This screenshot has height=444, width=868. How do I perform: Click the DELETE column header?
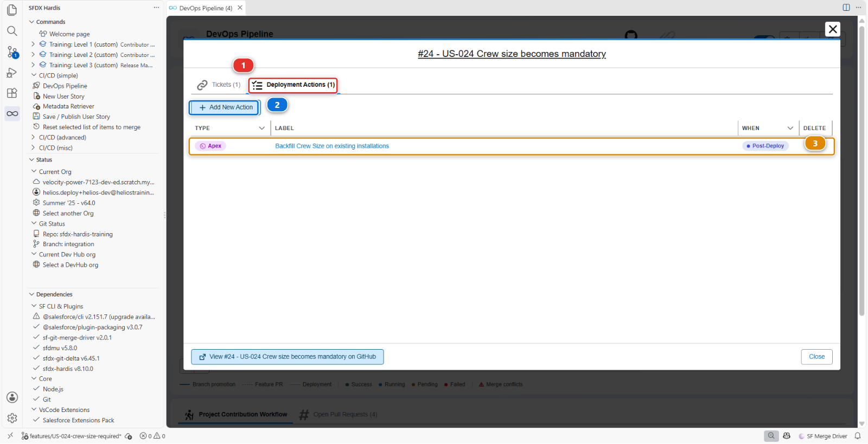814,128
